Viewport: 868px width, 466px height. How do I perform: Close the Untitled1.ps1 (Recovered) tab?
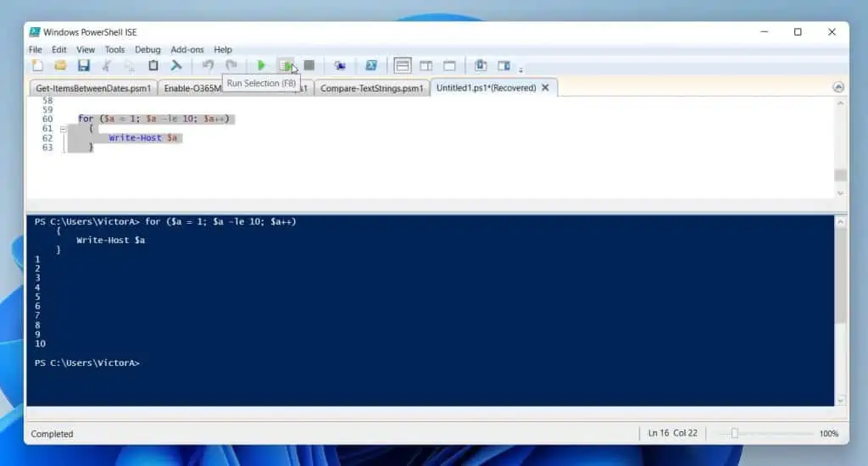tap(545, 87)
